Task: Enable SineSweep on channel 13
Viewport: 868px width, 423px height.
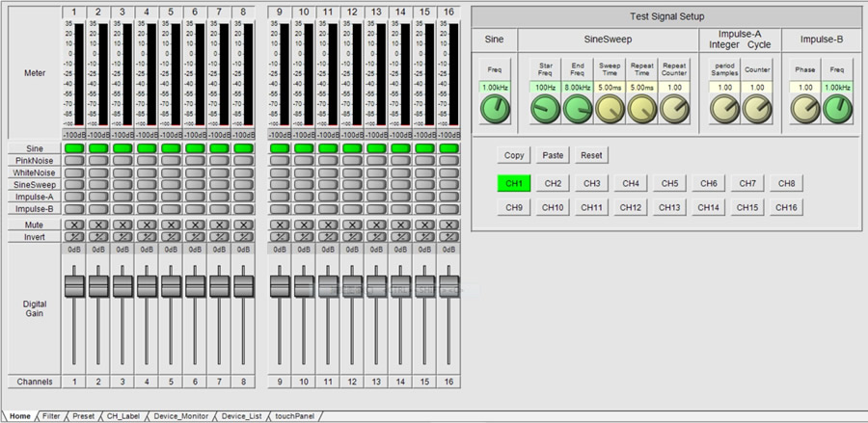Action: pos(376,185)
